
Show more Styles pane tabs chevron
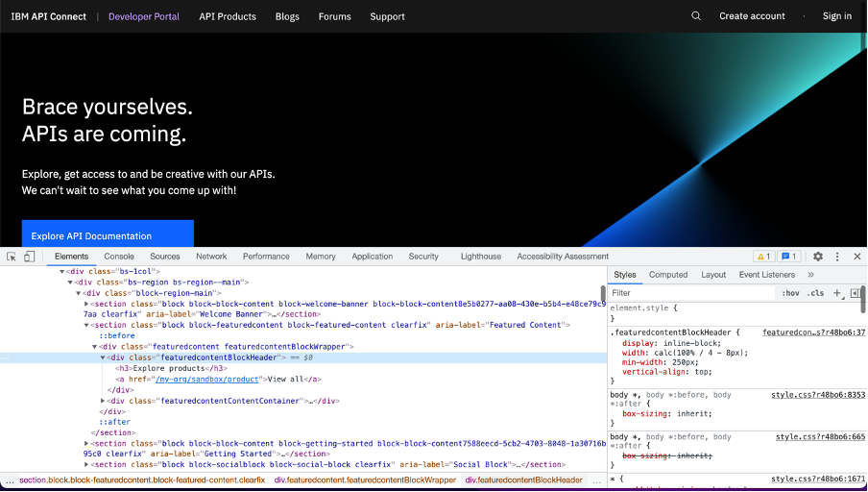click(810, 275)
